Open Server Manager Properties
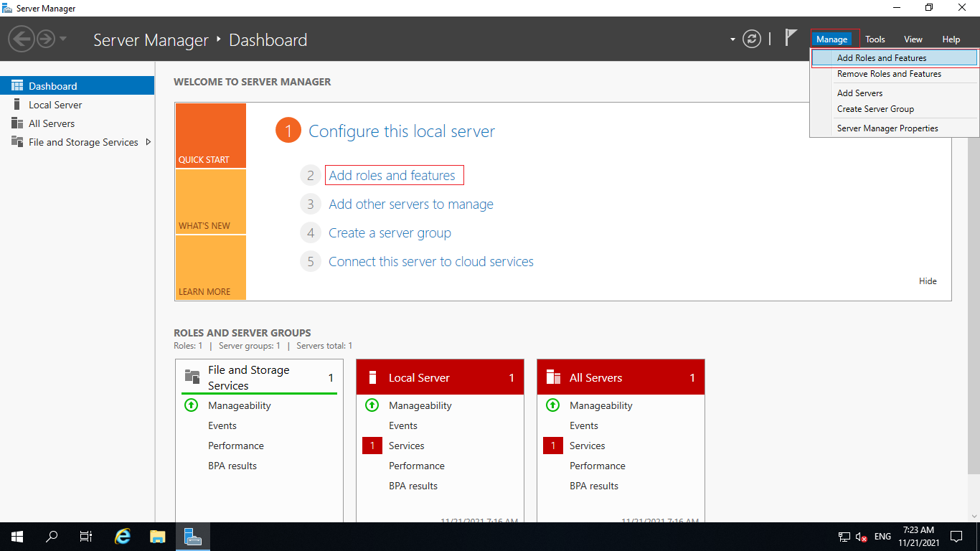Viewport: 980px width, 551px height. 894,128
